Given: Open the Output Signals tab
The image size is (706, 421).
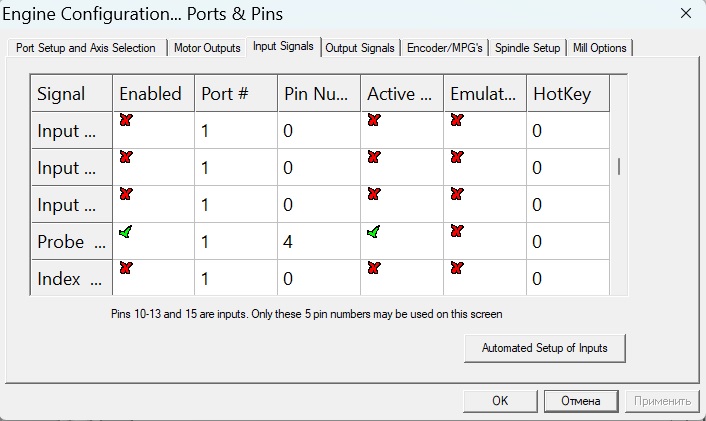Looking at the screenshot, I should (x=360, y=48).
